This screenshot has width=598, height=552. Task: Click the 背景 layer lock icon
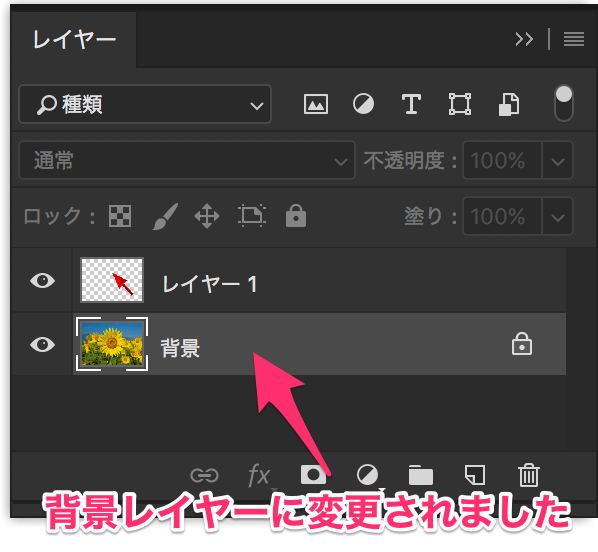pos(522,344)
